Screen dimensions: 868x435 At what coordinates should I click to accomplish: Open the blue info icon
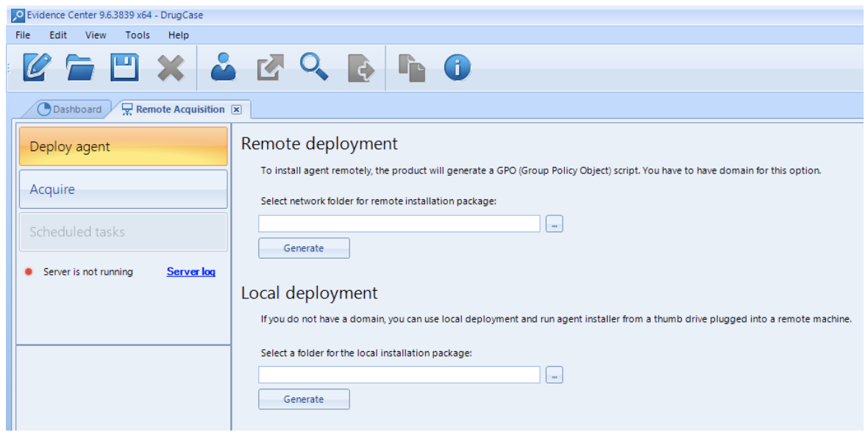pos(458,68)
